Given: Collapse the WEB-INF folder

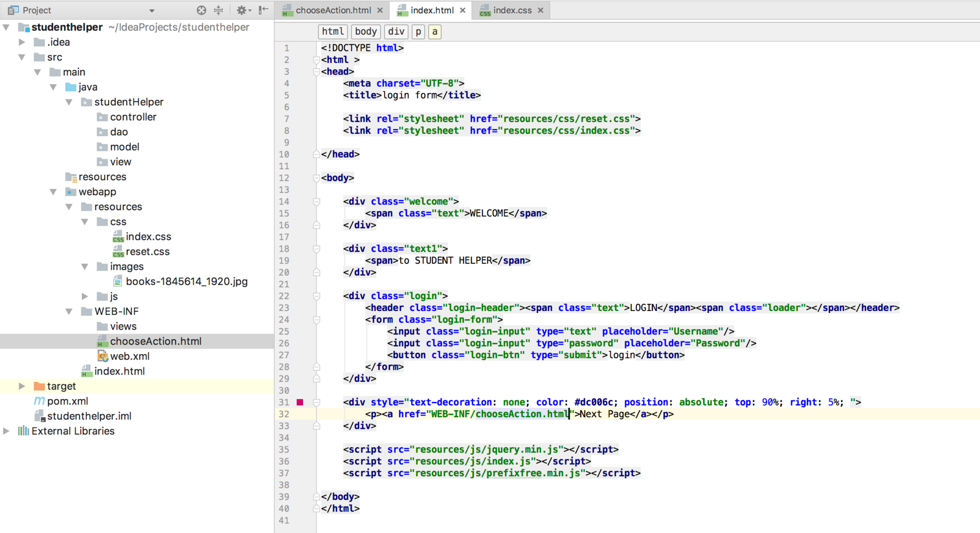Looking at the screenshot, I should [x=69, y=311].
